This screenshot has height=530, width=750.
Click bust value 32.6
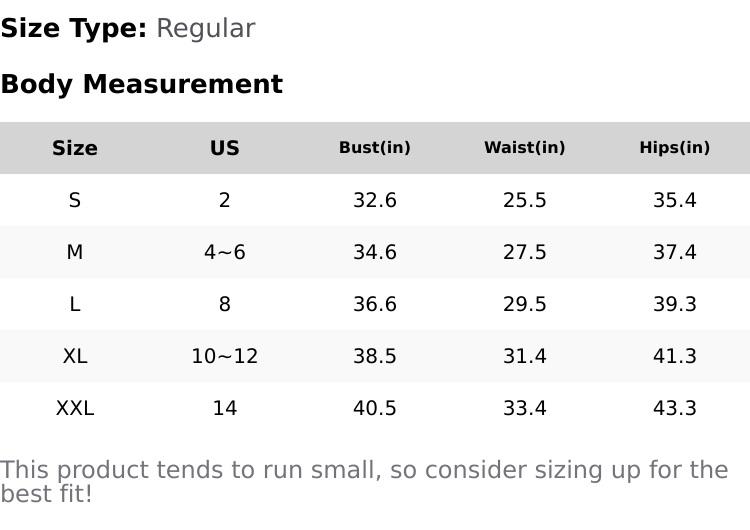click(x=375, y=200)
